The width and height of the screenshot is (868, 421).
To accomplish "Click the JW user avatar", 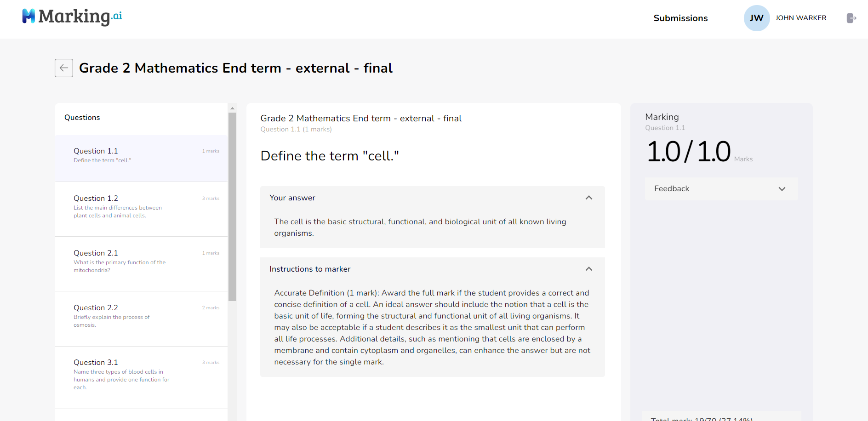I will [756, 18].
